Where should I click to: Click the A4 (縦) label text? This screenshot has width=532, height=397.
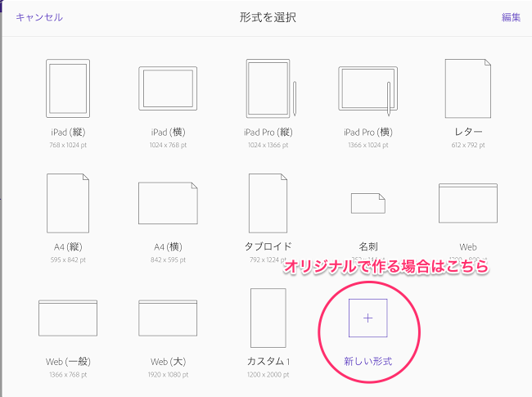click(68, 246)
